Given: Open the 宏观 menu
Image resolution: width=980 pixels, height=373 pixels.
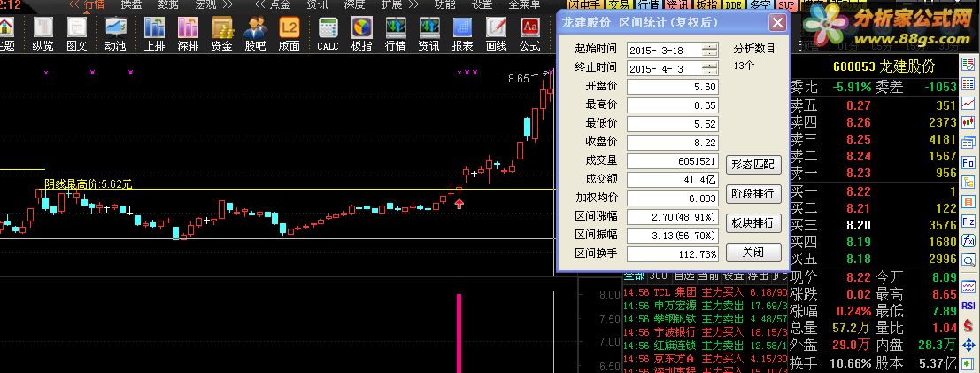Looking at the screenshot, I should pos(205,5).
